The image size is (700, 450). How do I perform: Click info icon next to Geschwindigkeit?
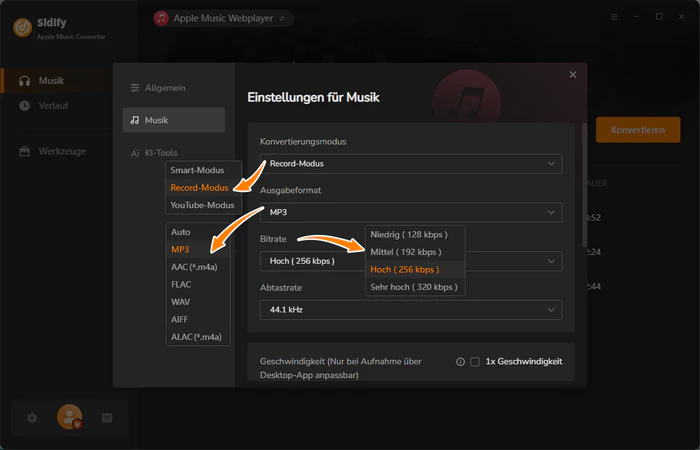[460, 362]
